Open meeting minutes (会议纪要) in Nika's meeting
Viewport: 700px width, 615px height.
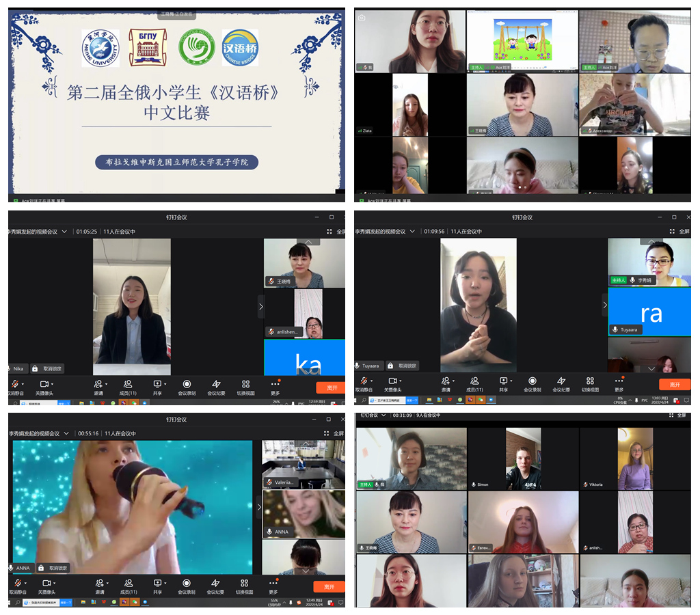[216, 384]
